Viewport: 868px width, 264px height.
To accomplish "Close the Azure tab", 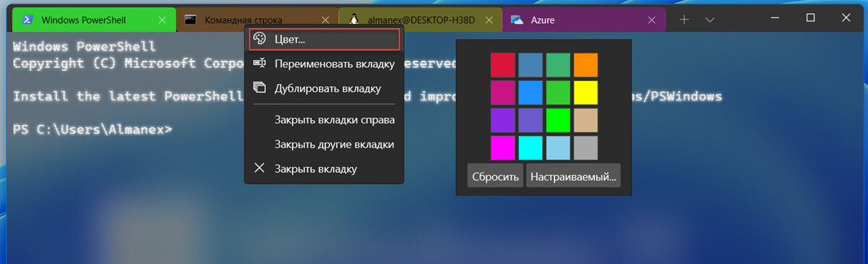I will [x=651, y=20].
